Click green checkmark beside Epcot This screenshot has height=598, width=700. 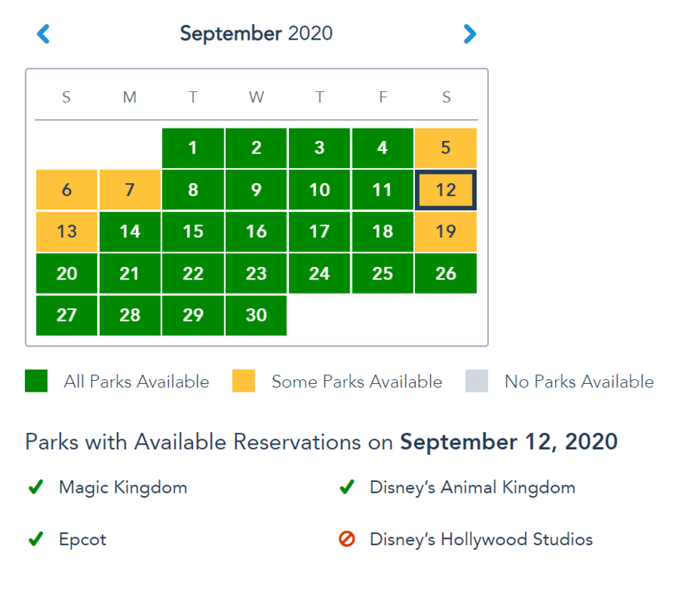pyautogui.click(x=36, y=539)
